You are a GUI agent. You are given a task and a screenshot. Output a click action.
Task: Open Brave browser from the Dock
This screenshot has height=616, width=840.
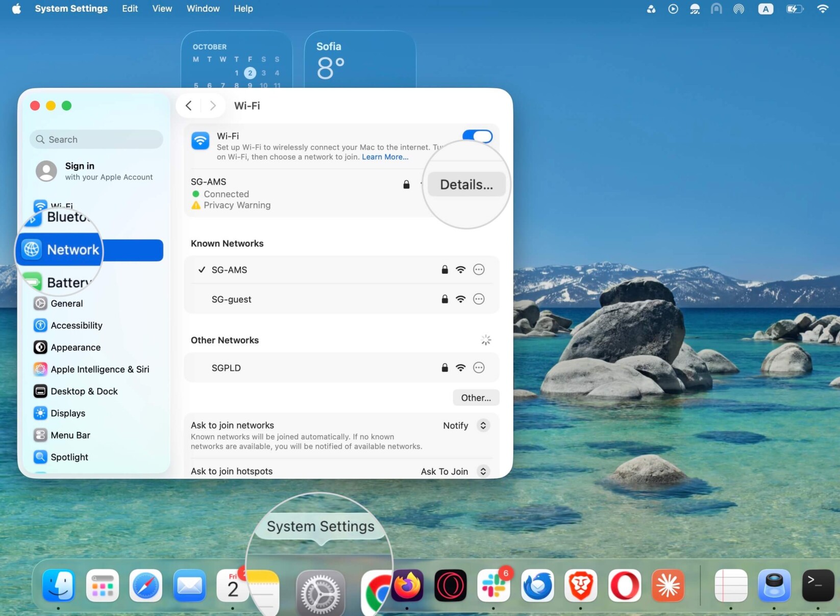pos(581,585)
